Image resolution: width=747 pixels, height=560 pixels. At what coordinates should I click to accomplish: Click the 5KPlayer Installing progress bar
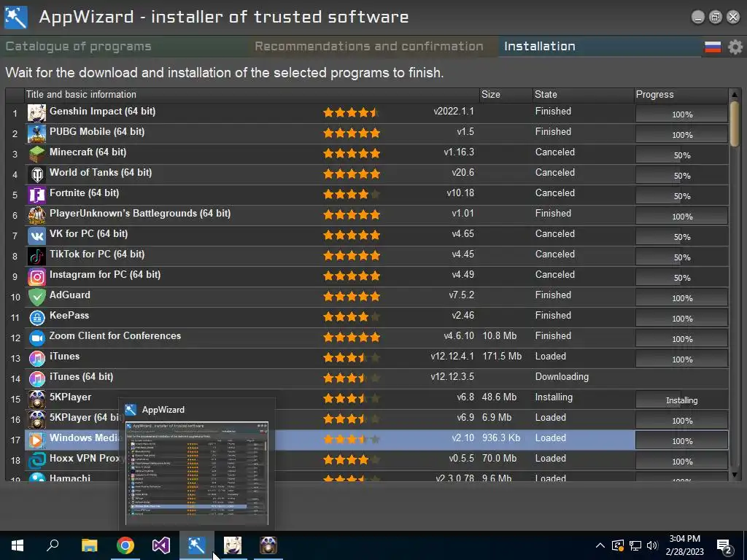681,400
